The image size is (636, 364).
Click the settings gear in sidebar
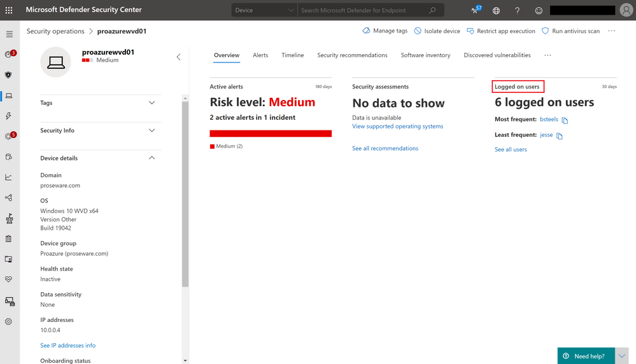8,321
